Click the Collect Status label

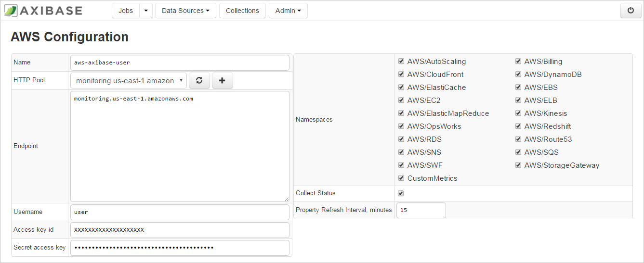point(315,193)
